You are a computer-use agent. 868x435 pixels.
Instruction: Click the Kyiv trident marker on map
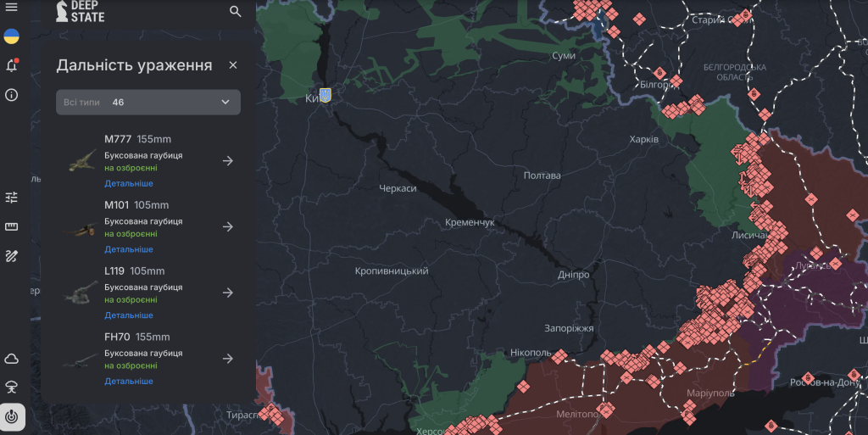click(325, 94)
